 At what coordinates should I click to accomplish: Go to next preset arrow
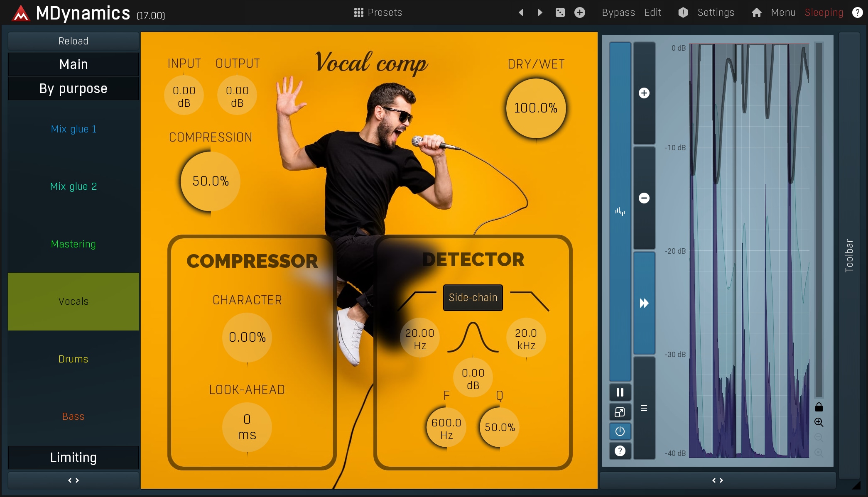click(540, 12)
